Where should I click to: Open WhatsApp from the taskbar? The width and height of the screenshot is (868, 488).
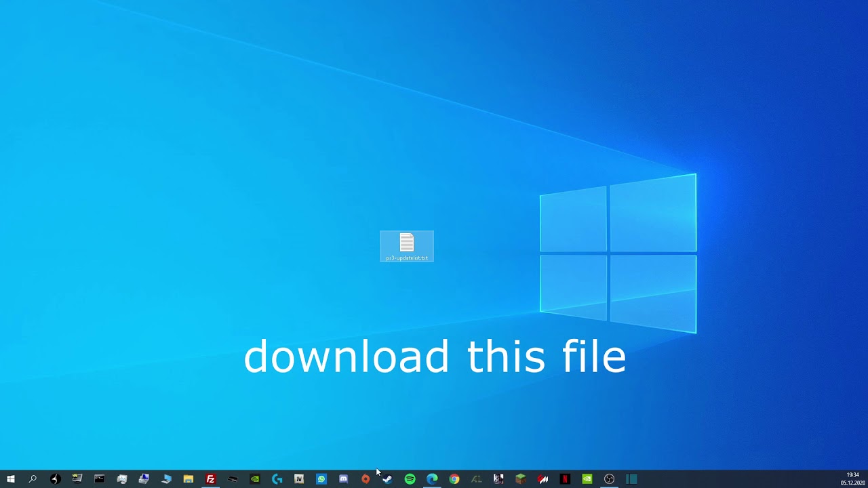pos(321,479)
